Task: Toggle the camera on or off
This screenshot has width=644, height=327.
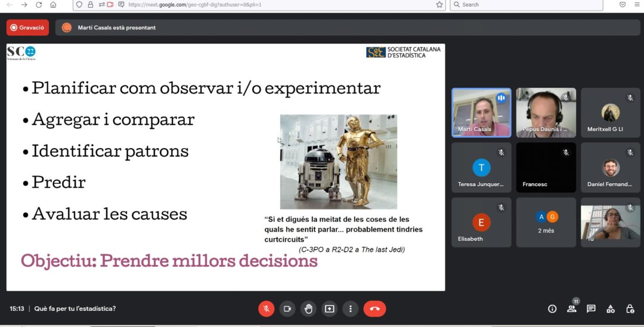Action: tap(287, 309)
